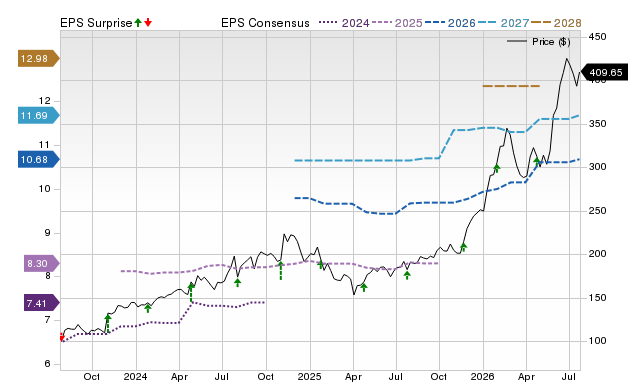Click the 7 label on EPS axis
Image resolution: width=640 pixels, height=382 pixels.
(47, 320)
